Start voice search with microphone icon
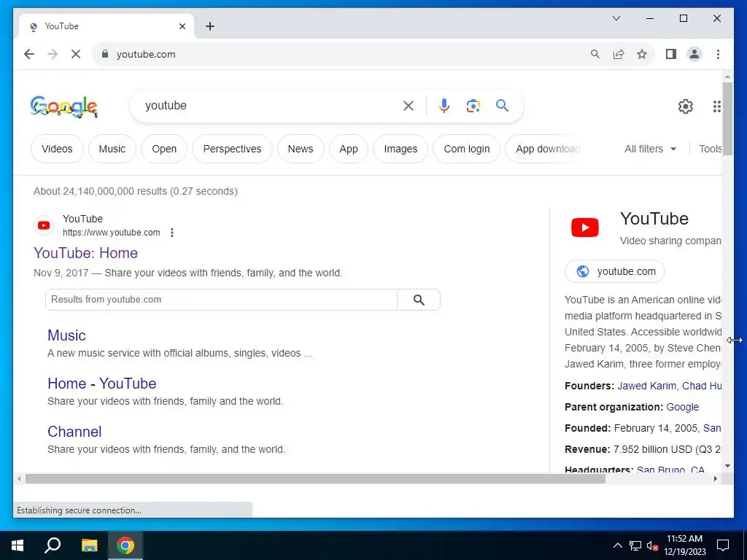The width and height of the screenshot is (747, 560). pyautogui.click(x=444, y=106)
